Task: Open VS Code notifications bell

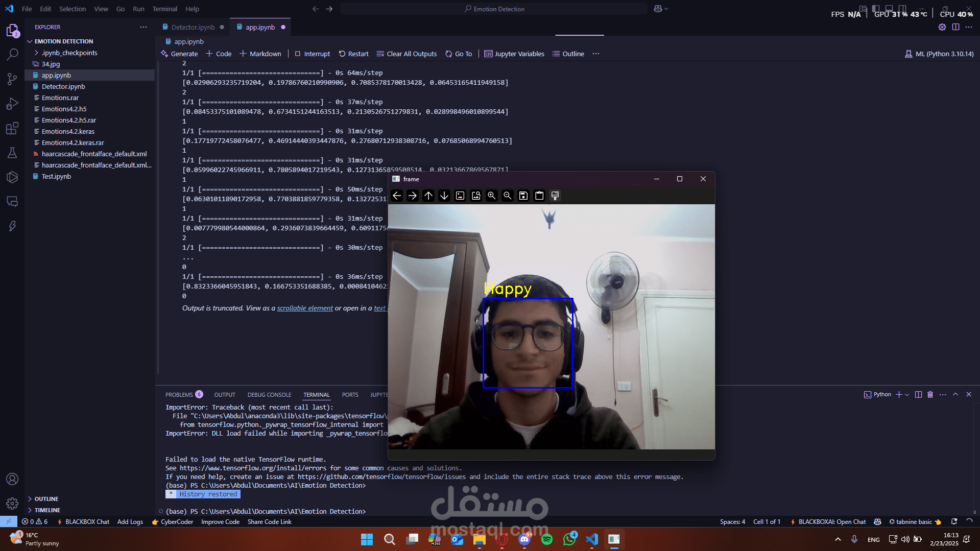Action: 954,522
